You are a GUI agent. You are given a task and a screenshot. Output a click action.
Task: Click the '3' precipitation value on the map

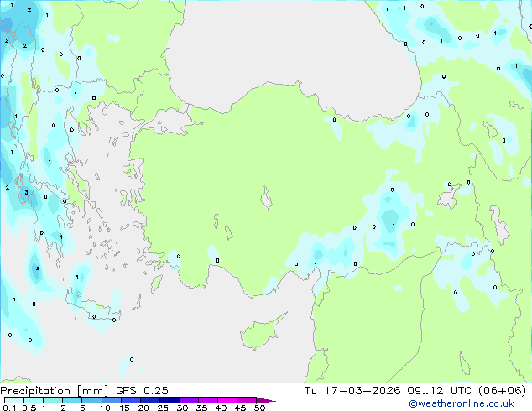click(x=27, y=193)
